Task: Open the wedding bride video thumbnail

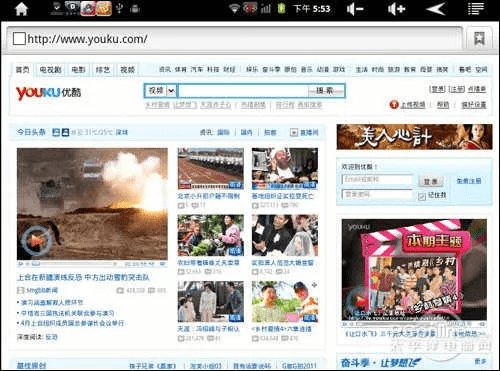Action: tap(285, 235)
